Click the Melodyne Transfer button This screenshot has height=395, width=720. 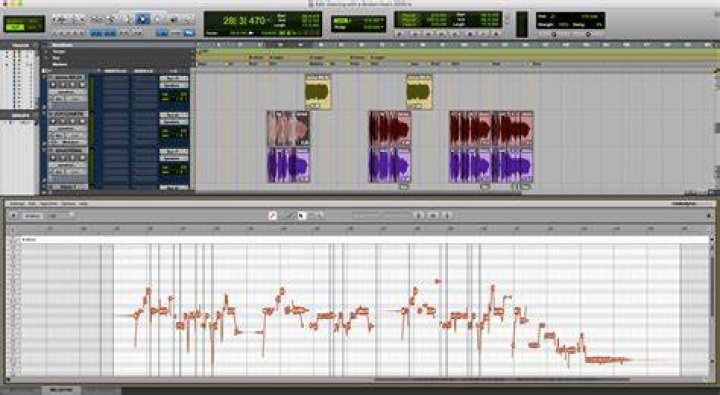pyautogui.click(x=33, y=216)
